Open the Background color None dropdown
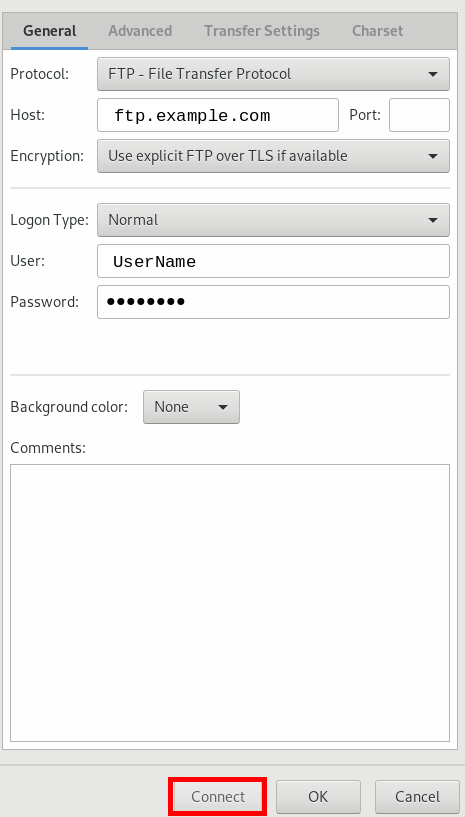 (191, 407)
